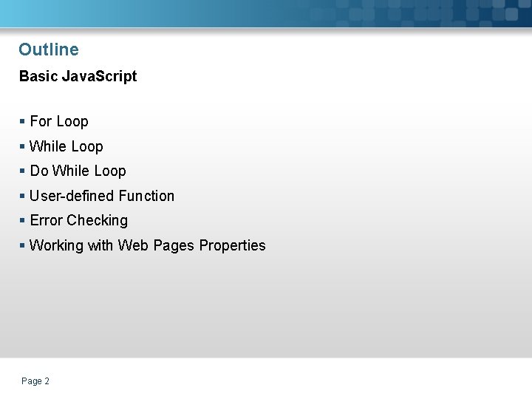Click the Do While Loop entry
Screen dimensions: 532x399
(78, 171)
